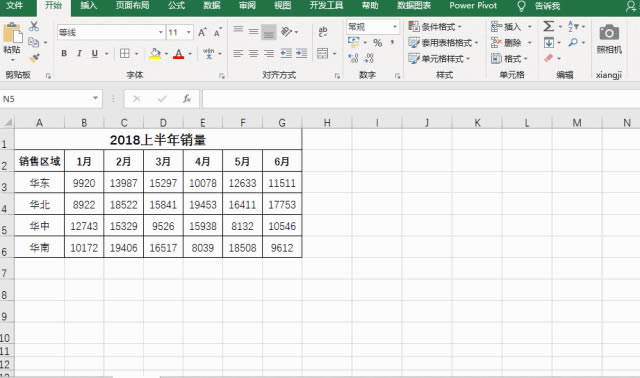This screenshot has height=378, width=640.
Task: Open Conditional Formatting (条件格式) menu
Action: 435,27
